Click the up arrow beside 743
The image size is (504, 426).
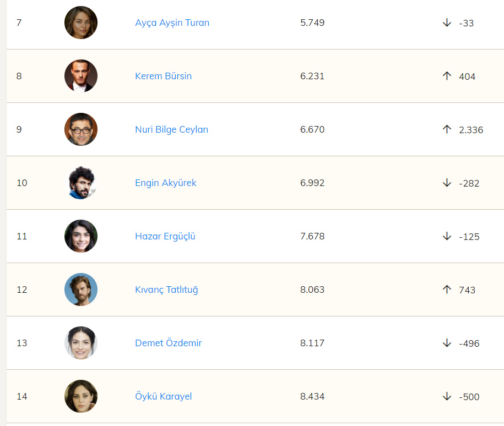click(x=447, y=290)
